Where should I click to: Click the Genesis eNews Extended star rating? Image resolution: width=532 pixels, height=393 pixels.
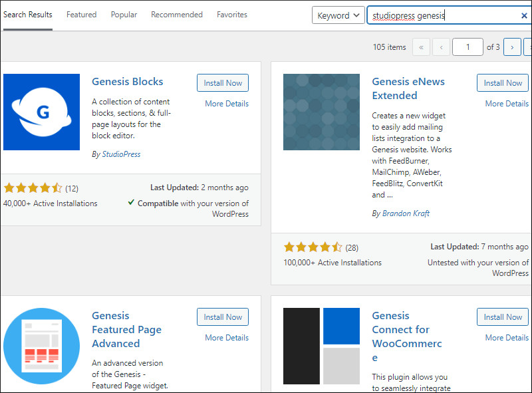pyautogui.click(x=313, y=247)
